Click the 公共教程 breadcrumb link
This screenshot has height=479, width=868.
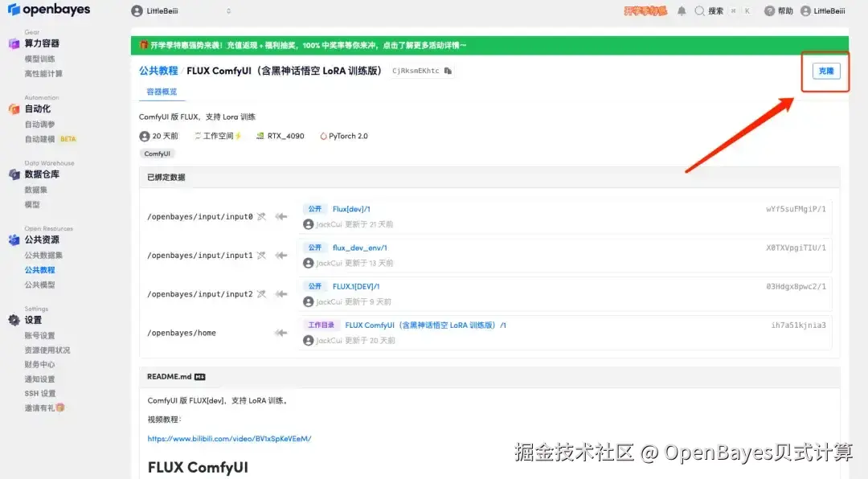pyautogui.click(x=158, y=71)
